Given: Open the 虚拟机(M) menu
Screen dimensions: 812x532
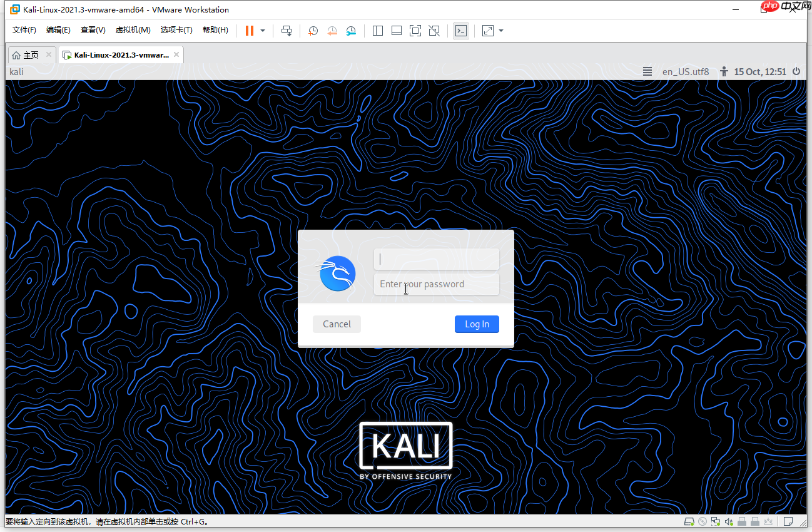Looking at the screenshot, I should 133,29.
